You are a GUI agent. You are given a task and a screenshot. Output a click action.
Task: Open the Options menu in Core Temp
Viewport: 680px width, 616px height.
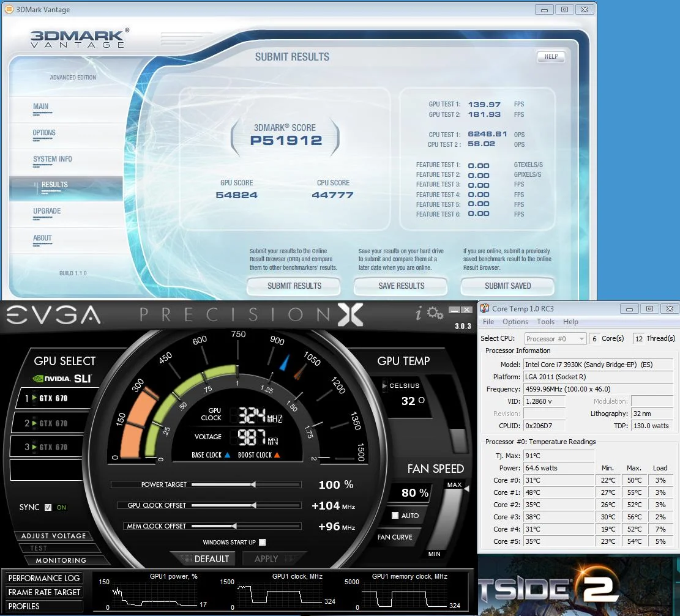pos(515,322)
